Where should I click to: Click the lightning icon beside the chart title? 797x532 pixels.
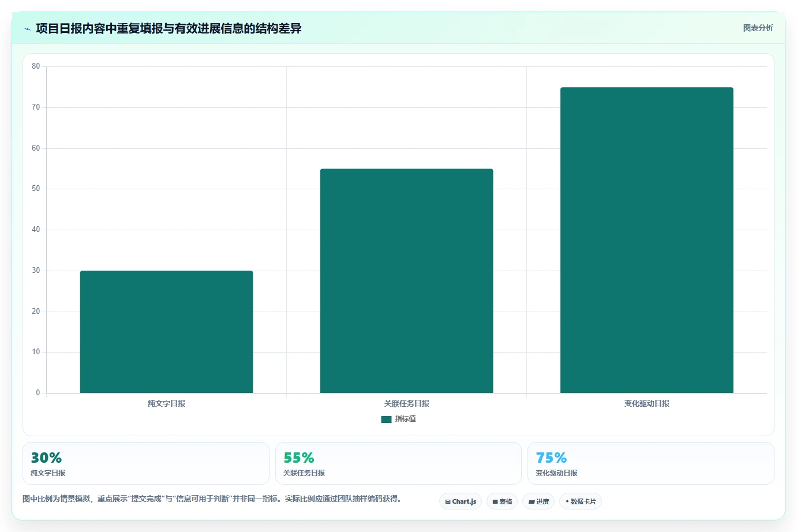coord(27,29)
